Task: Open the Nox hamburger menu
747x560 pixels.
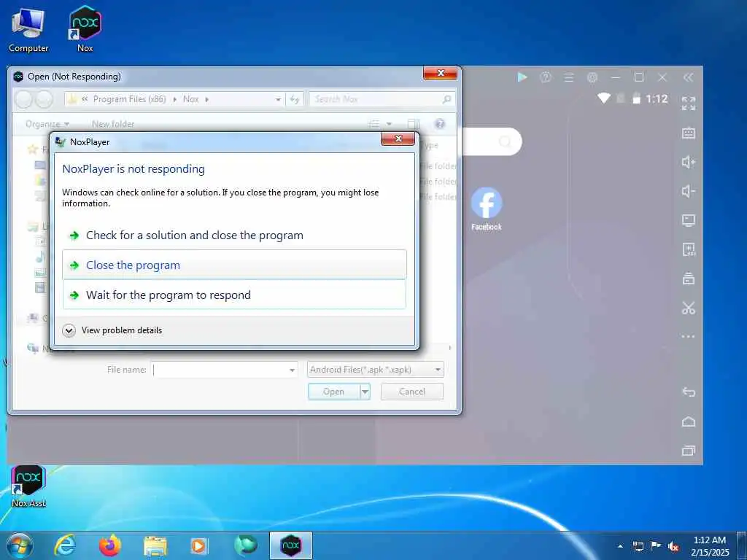Action: click(569, 77)
